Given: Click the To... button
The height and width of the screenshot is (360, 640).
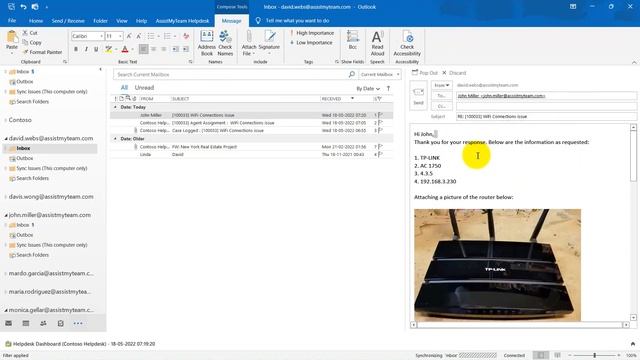Looking at the screenshot, I should pos(442,96).
